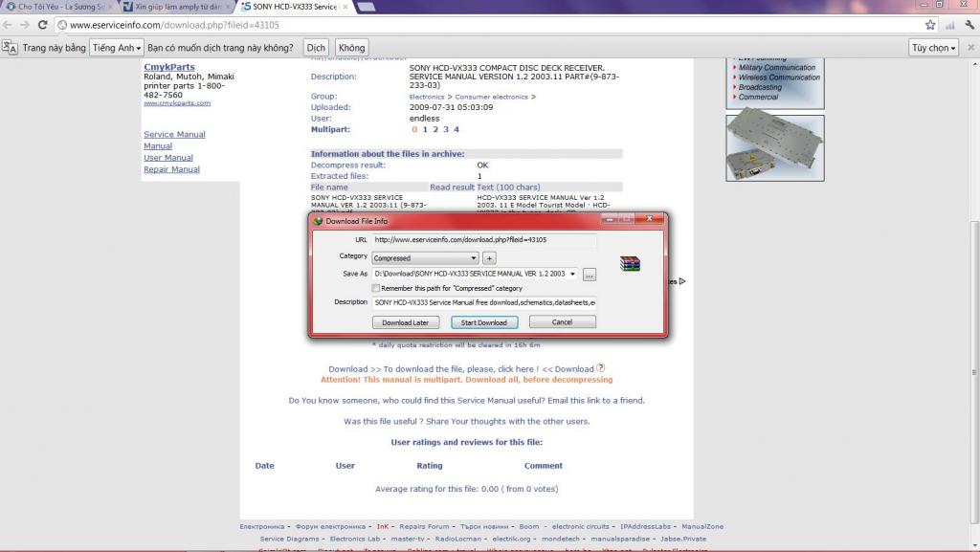The width and height of the screenshot is (980, 552).
Task: Open the Manual sidebar link
Action: [158, 145]
